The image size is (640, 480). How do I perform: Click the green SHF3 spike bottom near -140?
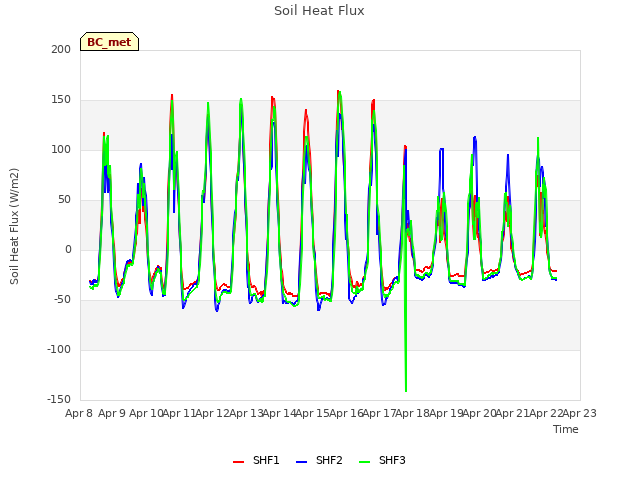[x=406, y=390]
